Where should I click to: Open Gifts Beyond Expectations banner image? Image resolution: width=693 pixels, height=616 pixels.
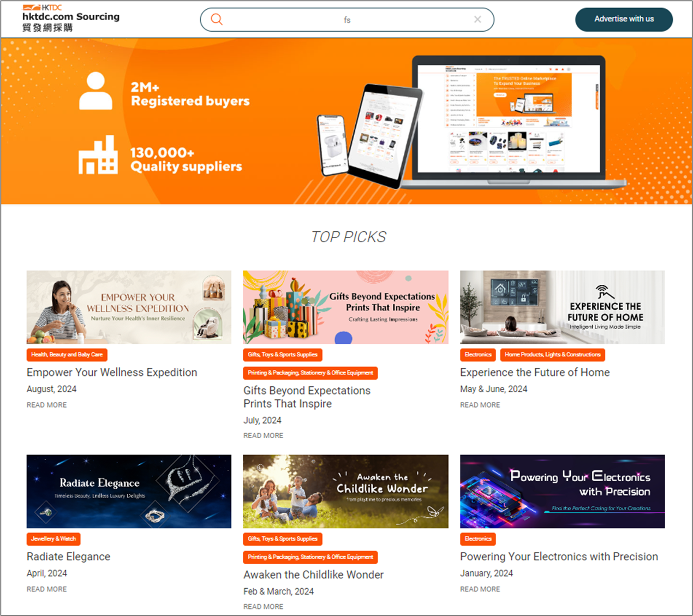(x=346, y=307)
